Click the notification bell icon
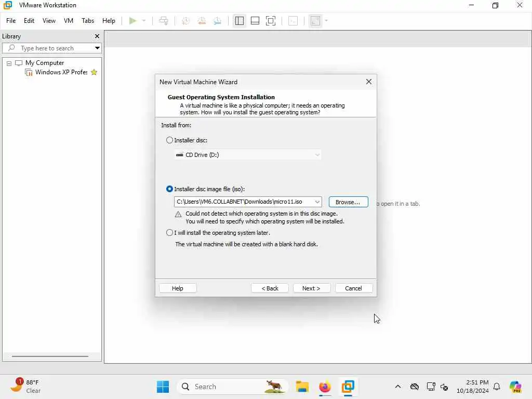Viewport: 532px width, 399px height. tap(497, 387)
